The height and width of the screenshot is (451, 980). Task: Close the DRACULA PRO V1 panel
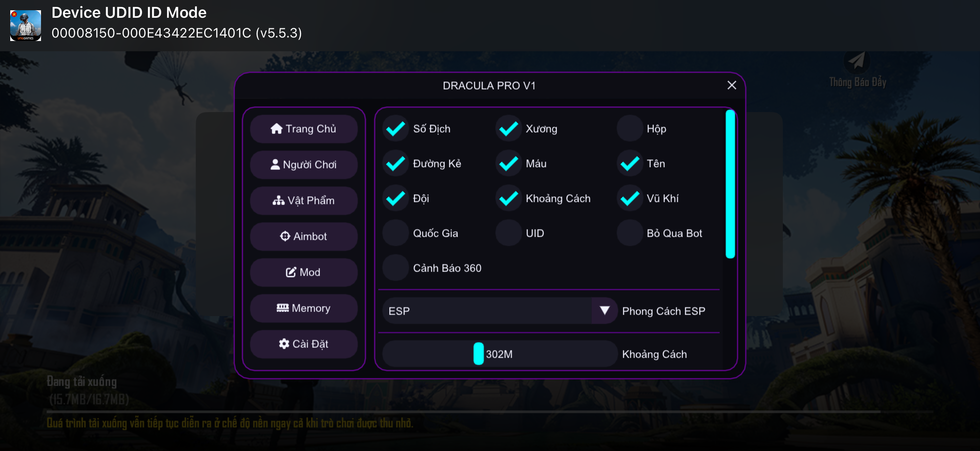point(731,85)
